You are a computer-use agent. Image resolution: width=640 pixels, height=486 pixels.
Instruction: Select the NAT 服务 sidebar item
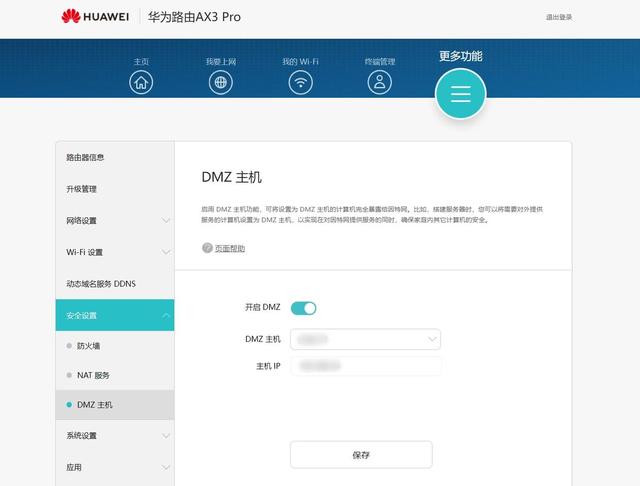pyautogui.click(x=115, y=375)
